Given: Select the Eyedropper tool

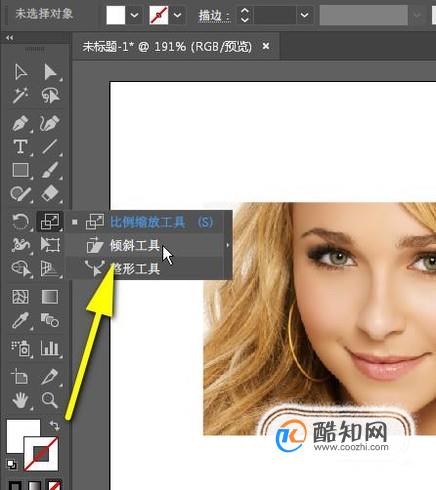Looking at the screenshot, I should (21, 321).
